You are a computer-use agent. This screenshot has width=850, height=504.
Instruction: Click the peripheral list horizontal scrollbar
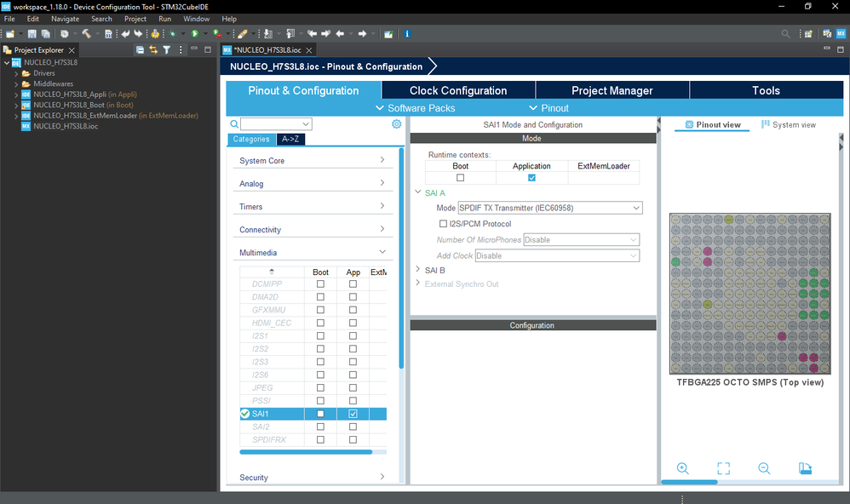click(x=306, y=452)
